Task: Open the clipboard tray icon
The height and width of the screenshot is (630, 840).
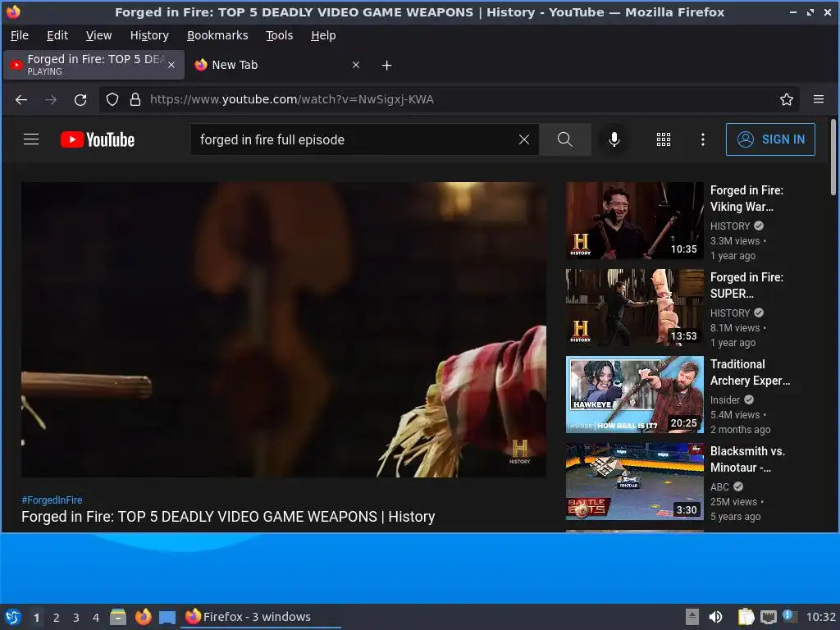Action: tap(746, 617)
